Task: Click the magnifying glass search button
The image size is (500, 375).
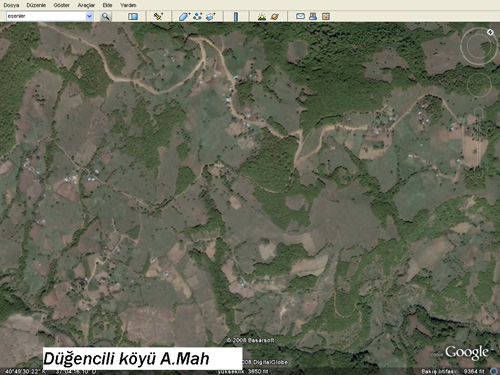Action: point(106,16)
